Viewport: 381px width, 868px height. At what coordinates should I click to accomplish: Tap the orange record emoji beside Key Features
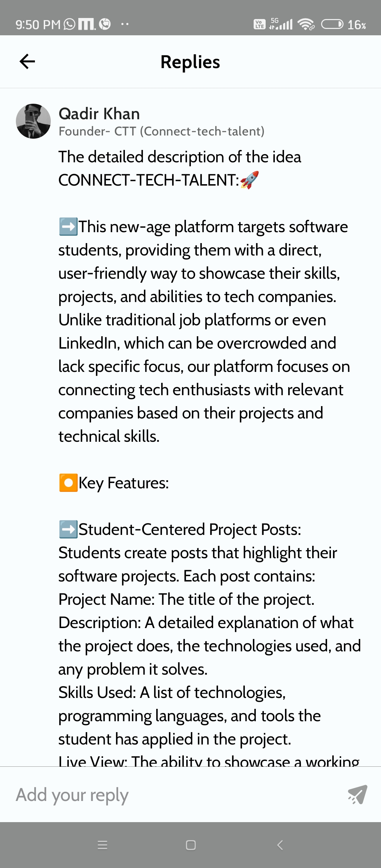68,483
